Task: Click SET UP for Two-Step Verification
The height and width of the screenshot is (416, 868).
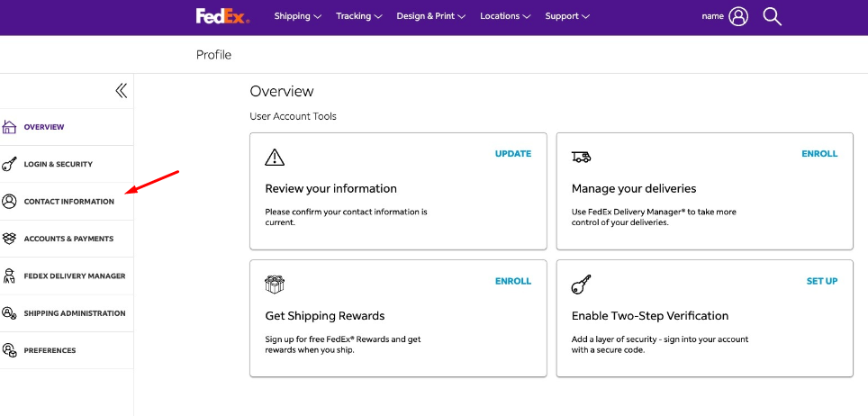Action: click(x=821, y=281)
